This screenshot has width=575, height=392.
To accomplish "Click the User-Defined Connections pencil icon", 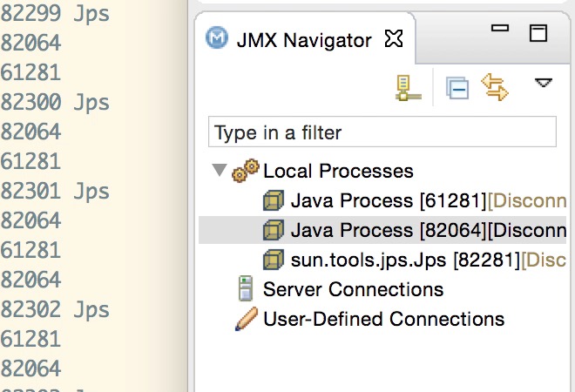I will tap(246, 319).
